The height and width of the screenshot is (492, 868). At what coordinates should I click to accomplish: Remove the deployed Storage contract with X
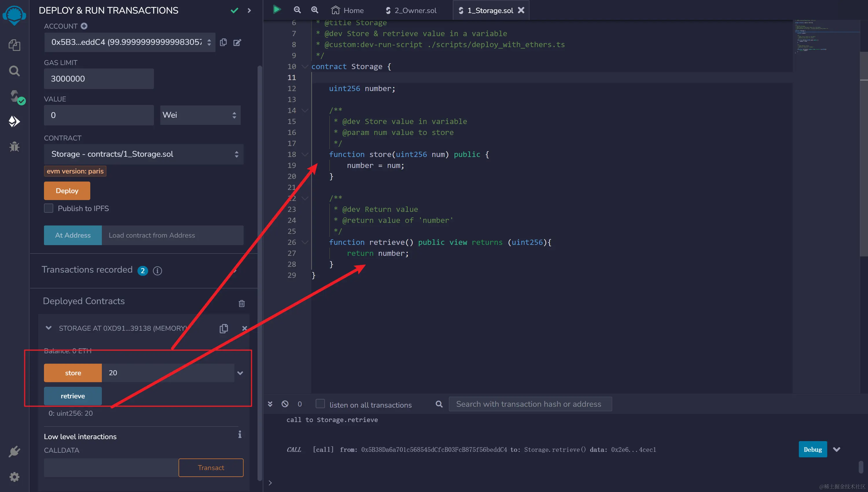tap(244, 328)
